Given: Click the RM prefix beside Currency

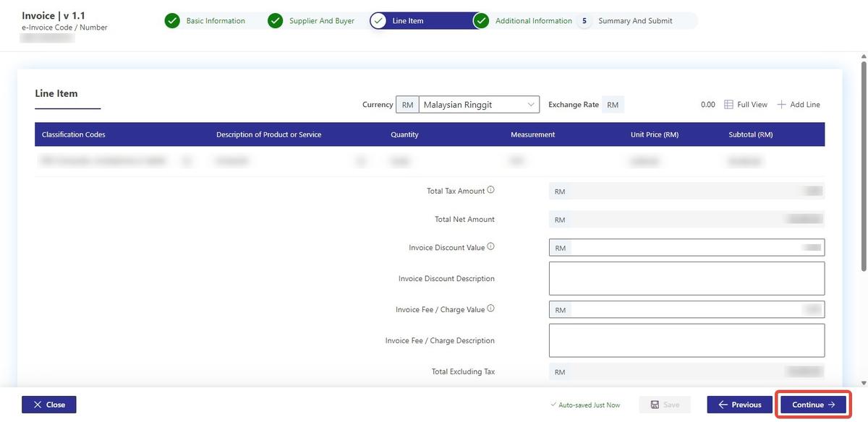Looking at the screenshot, I should (408, 105).
